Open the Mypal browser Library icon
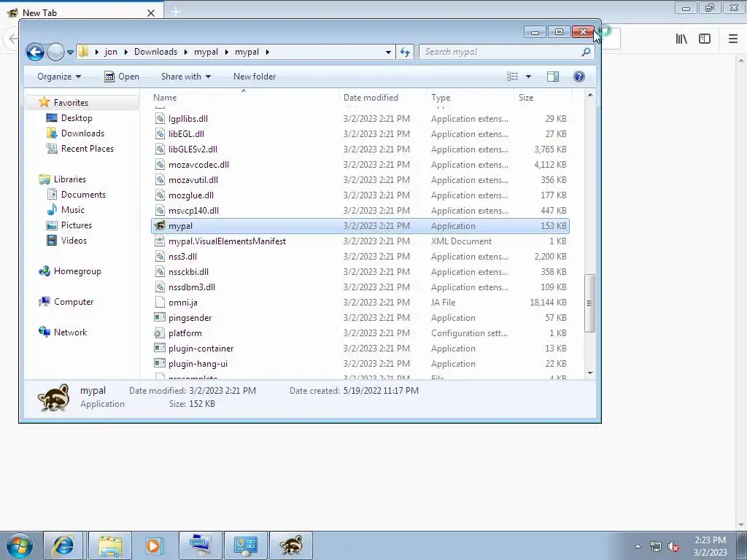Viewport: 747px width, 560px height. click(x=681, y=39)
